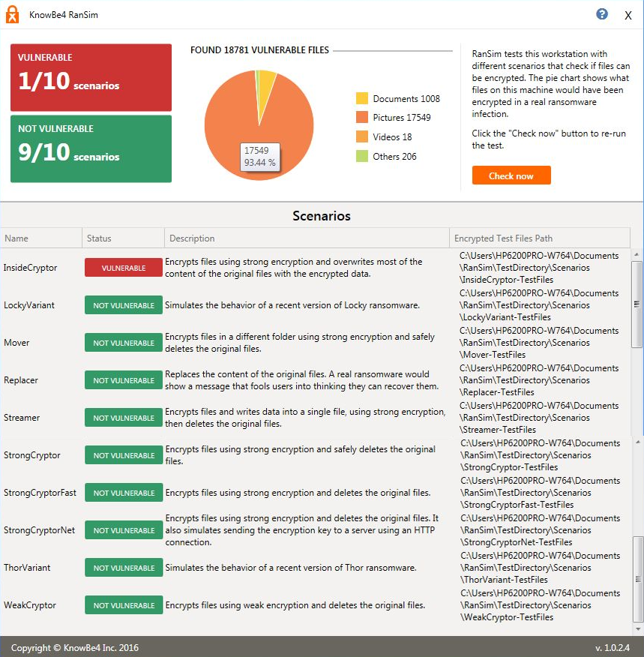
Task: Click the scroll down arrow at list bottom
Action: [x=638, y=629]
